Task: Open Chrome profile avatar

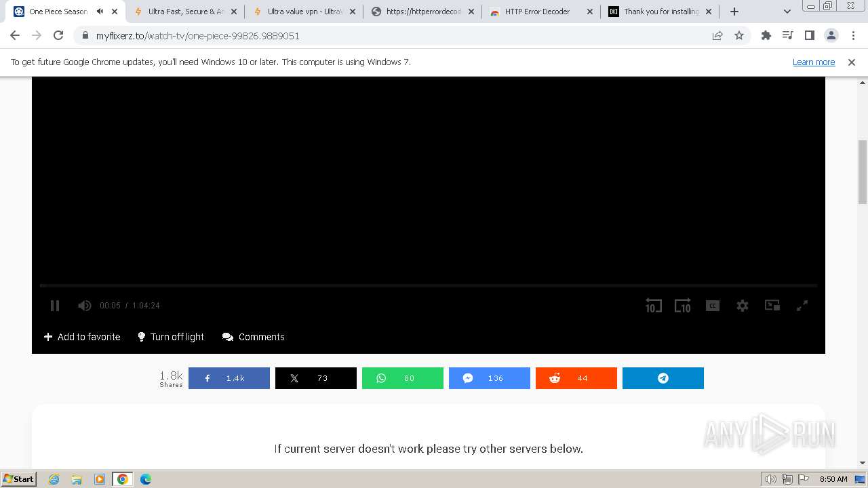Action: coord(831,36)
